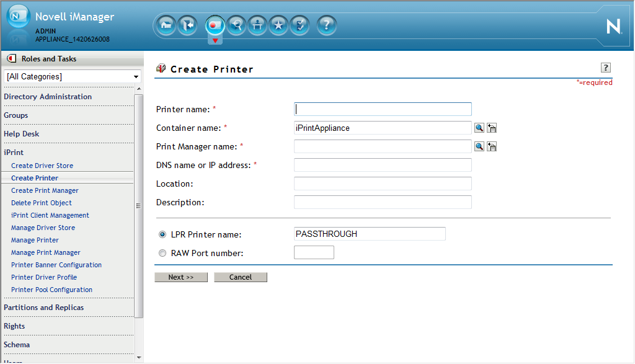Open Favorites star toolbar icon
The width and height of the screenshot is (635, 364).
(278, 25)
